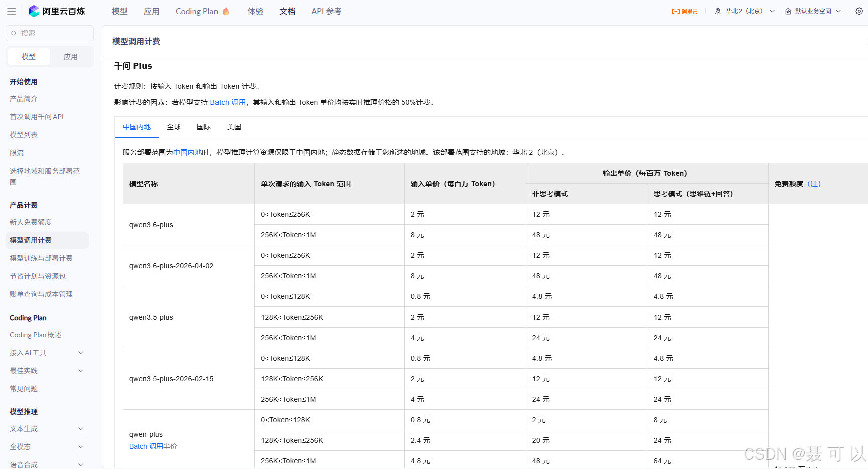Open the 体验 top navigation menu
868x469 pixels.
[x=255, y=11]
